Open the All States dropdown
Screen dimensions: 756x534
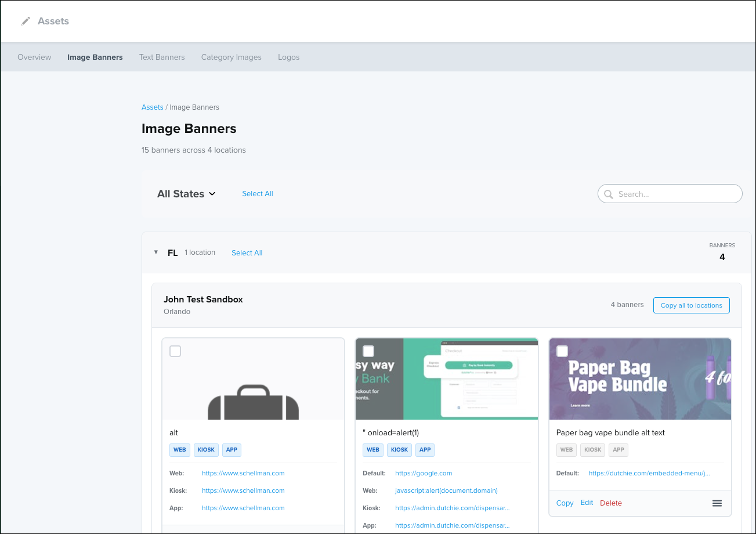coord(186,194)
